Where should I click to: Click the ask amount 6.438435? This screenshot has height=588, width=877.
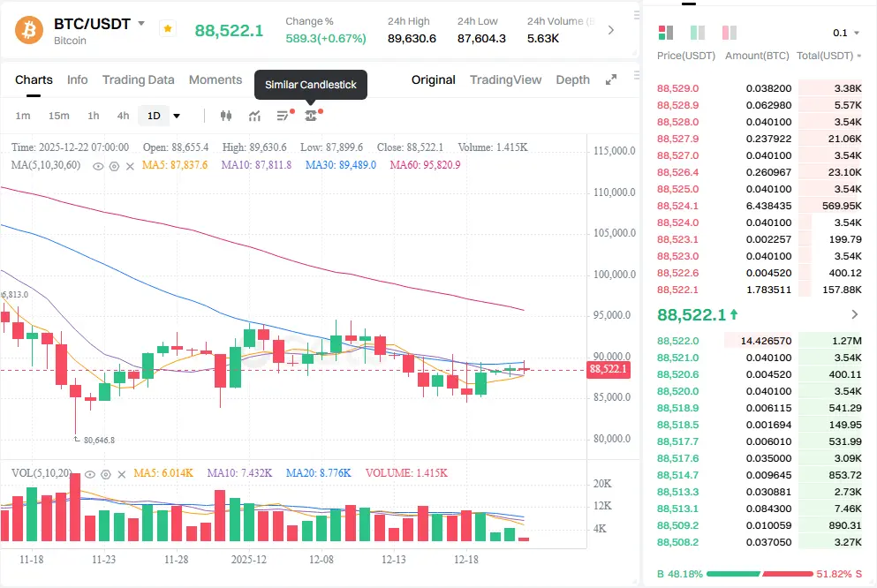tap(768, 206)
